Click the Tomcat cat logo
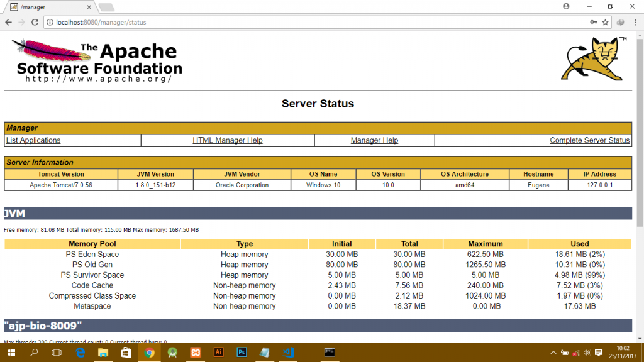This screenshot has width=644, height=362. click(594, 58)
